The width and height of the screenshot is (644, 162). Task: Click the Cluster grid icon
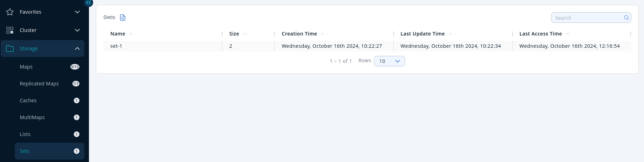[x=10, y=30]
